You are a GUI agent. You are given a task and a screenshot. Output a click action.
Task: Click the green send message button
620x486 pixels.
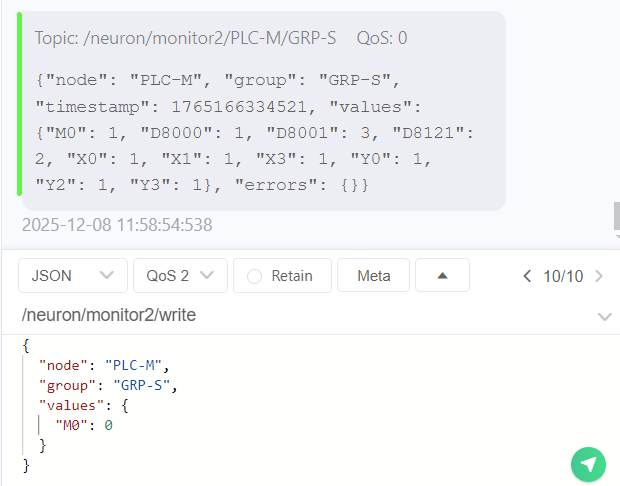(589, 464)
